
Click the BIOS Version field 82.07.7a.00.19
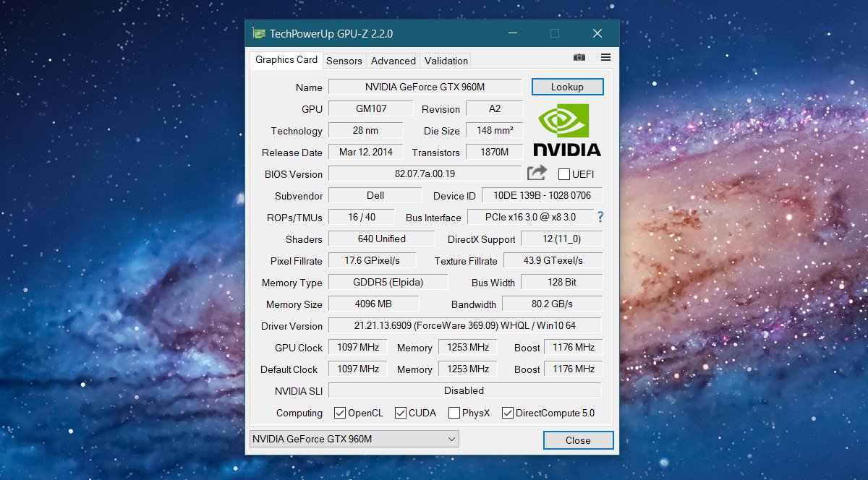pyautogui.click(x=425, y=173)
